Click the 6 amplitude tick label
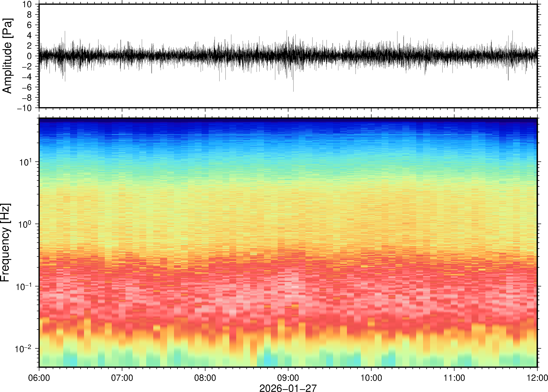The width and height of the screenshot is (548, 392). tap(30, 25)
